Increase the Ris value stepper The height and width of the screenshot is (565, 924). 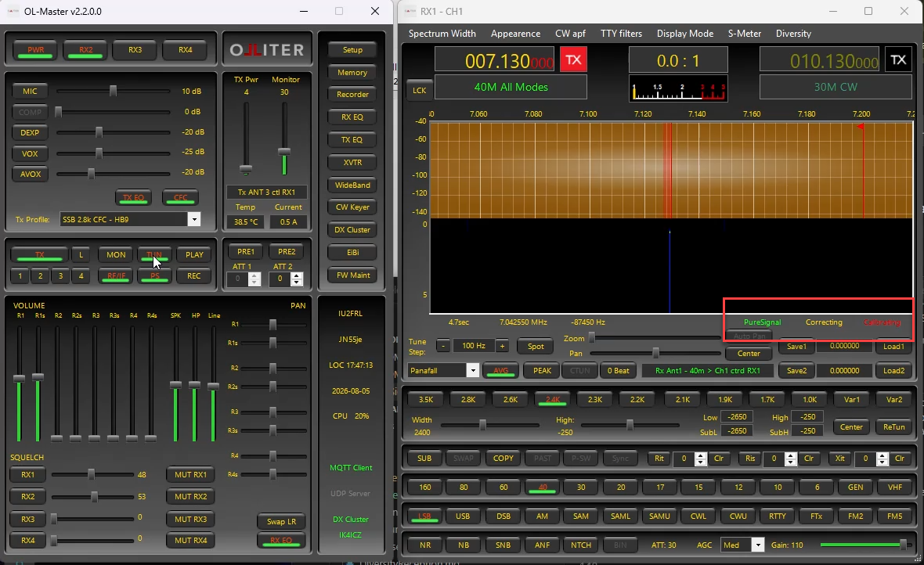click(791, 455)
